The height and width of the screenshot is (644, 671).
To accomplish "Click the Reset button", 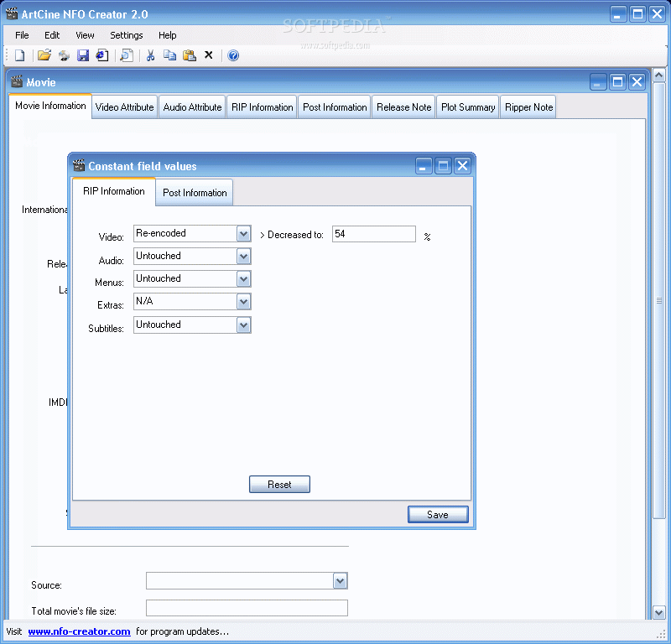I will [279, 485].
